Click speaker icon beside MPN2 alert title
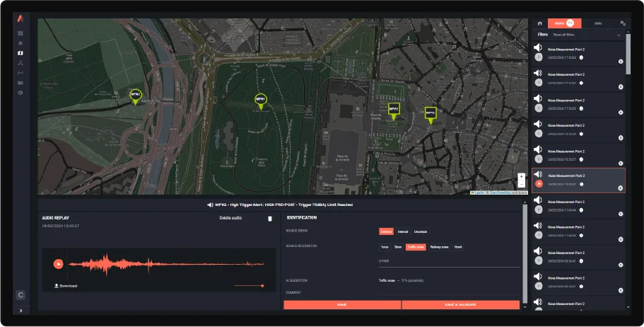The height and width of the screenshot is (327, 644). [210, 205]
